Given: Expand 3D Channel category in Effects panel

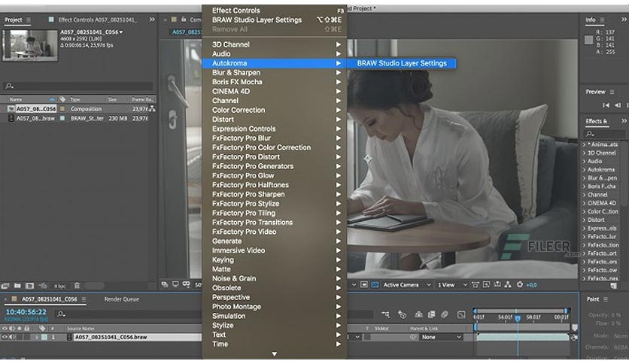Looking at the screenshot, I should click(x=584, y=153).
